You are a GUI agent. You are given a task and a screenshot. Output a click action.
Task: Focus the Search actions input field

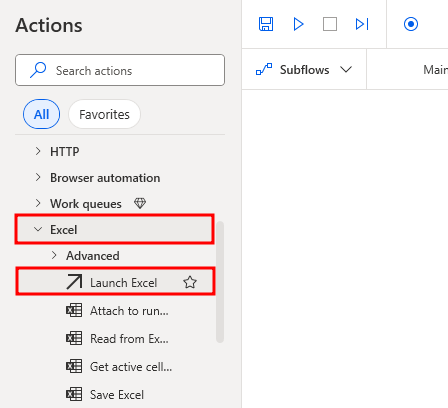coord(120,70)
